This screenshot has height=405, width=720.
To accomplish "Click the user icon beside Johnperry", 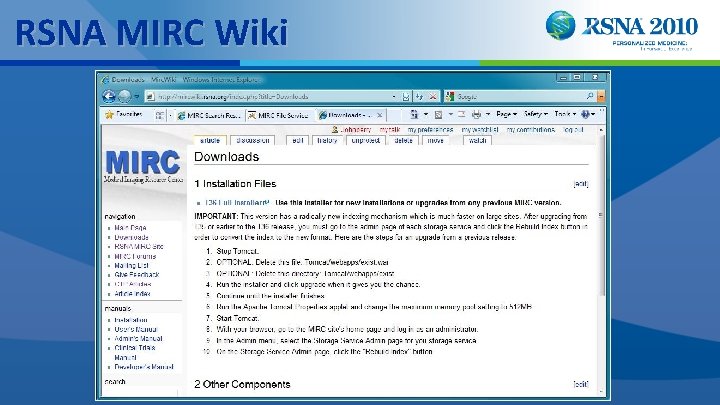I will point(335,130).
